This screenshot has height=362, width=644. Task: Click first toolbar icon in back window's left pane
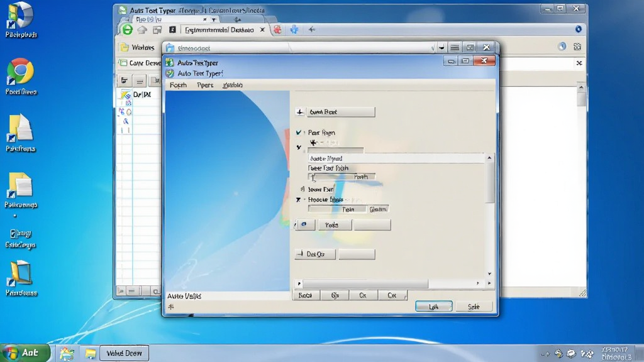tap(124, 81)
